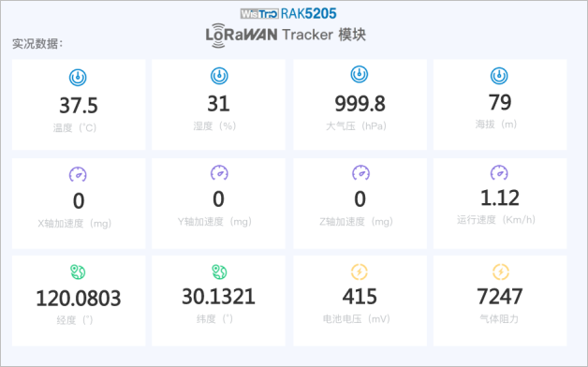Click the humidity 湿度 gauge icon
The width and height of the screenshot is (588, 367).
[x=219, y=76]
